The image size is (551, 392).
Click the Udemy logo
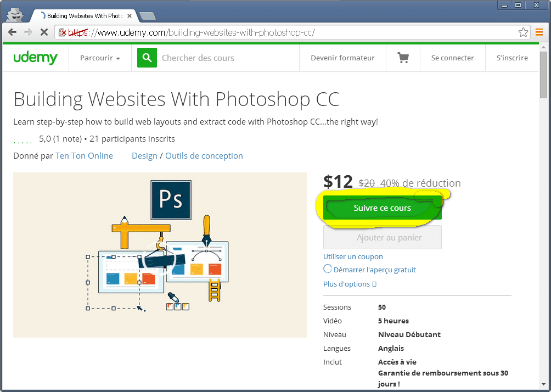pyautogui.click(x=36, y=58)
